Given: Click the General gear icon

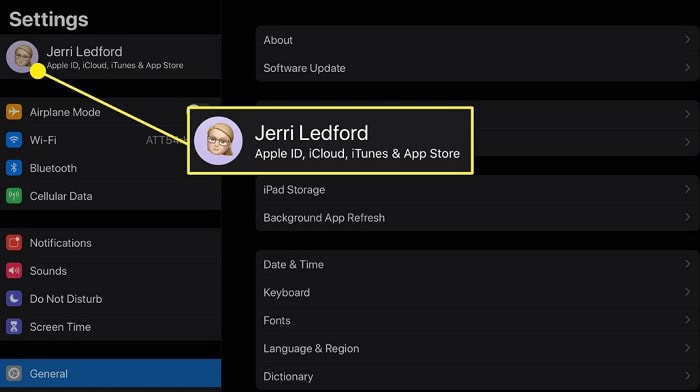Looking at the screenshot, I should click(x=14, y=373).
